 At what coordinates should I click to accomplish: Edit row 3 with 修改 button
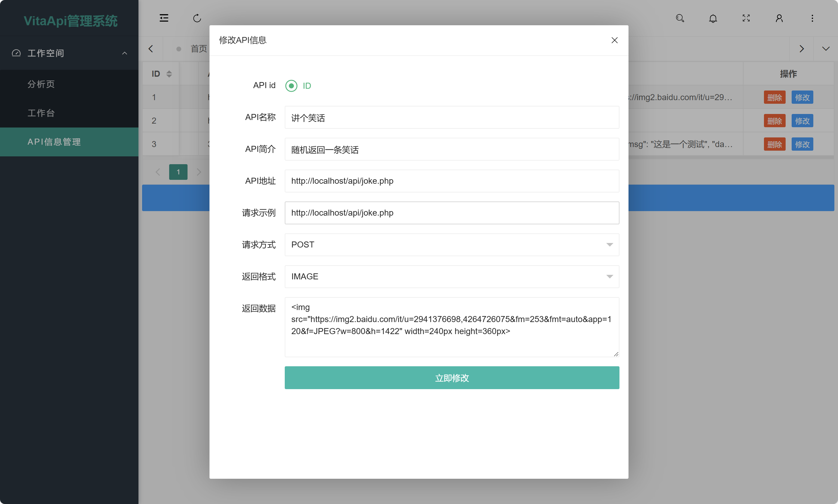[802, 144]
